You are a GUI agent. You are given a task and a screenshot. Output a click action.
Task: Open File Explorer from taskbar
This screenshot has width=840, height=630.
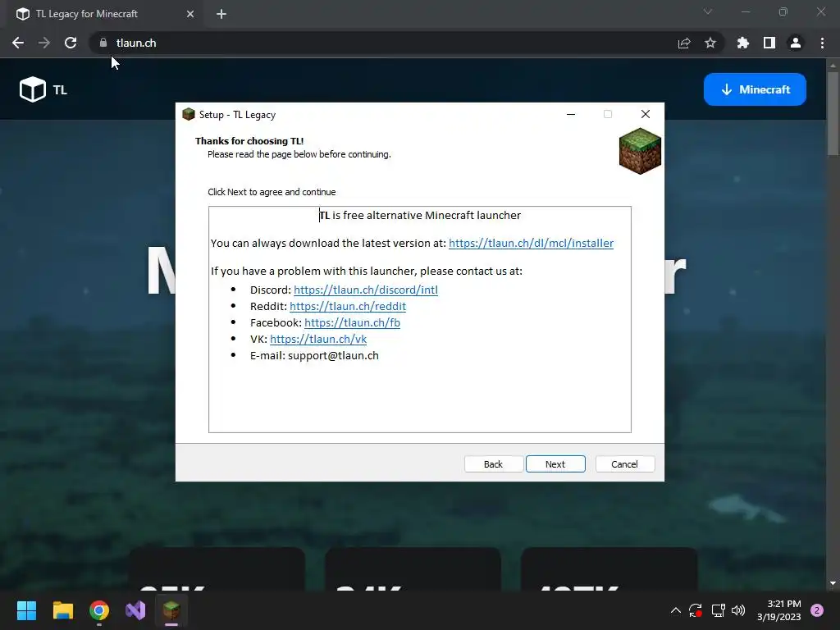click(x=62, y=610)
